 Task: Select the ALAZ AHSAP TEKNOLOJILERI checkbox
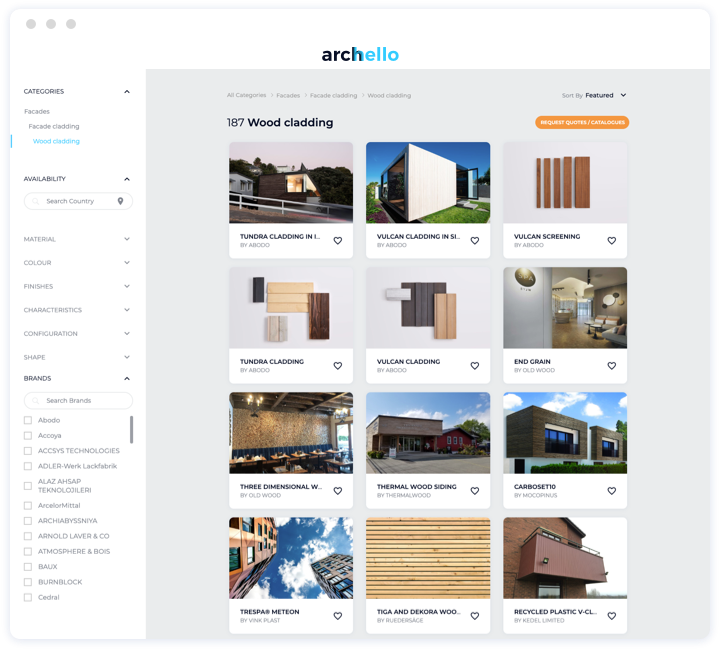point(28,486)
